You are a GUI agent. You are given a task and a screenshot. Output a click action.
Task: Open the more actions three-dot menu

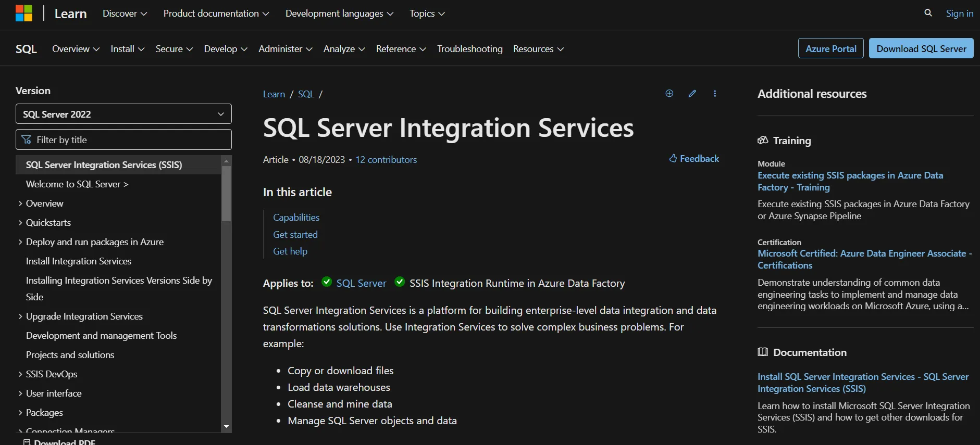(x=715, y=94)
